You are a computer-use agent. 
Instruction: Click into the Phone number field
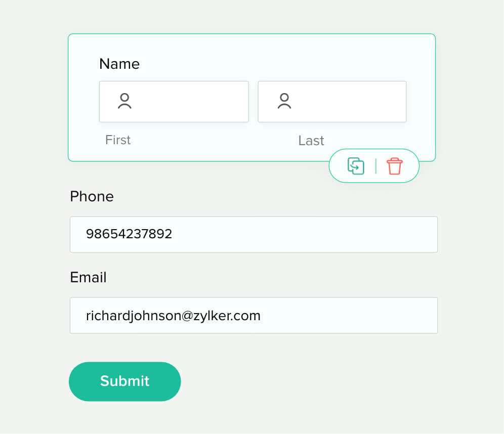(304, 234)
